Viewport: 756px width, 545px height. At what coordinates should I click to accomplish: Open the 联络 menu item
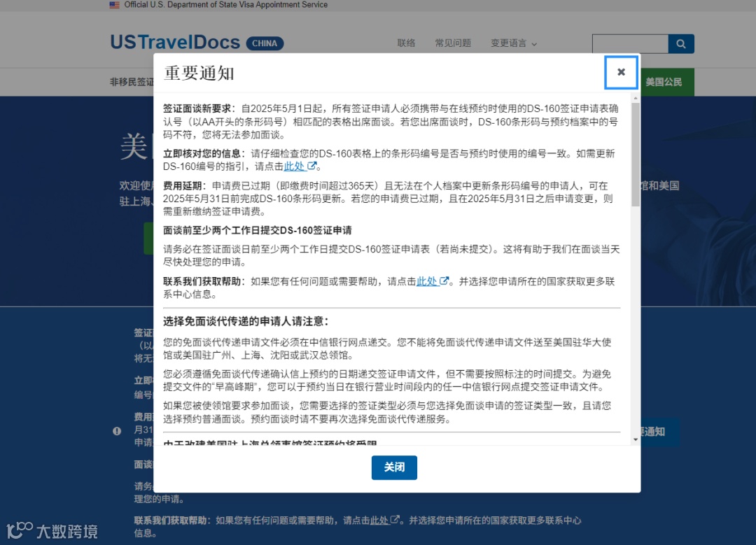click(406, 43)
